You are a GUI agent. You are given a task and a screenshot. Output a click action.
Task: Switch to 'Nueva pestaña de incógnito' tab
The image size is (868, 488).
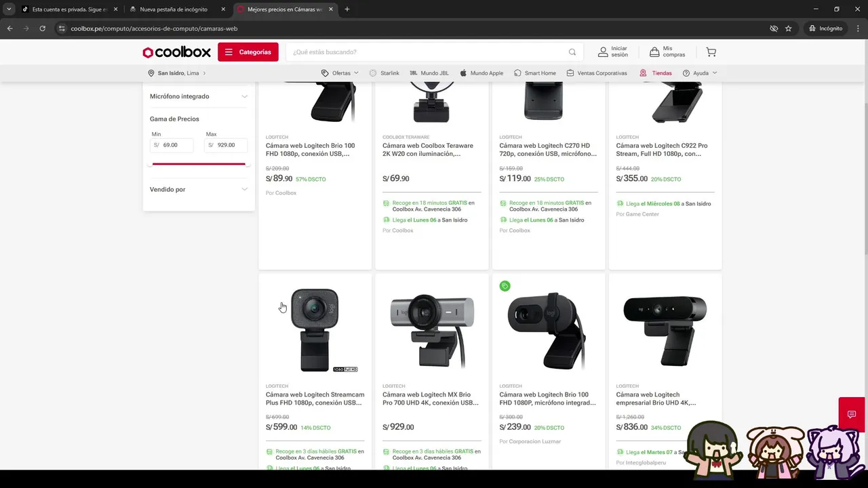point(178,9)
